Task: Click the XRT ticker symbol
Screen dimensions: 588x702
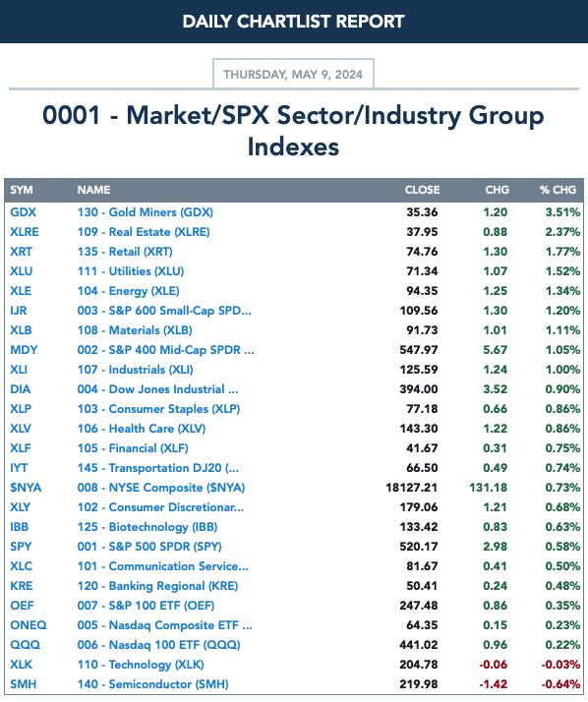Action: coord(21,252)
